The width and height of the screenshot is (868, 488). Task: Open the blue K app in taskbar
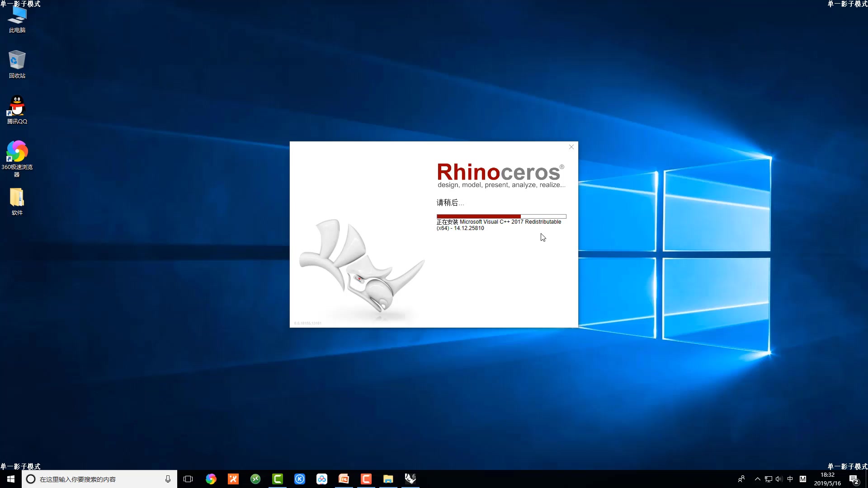point(300,479)
